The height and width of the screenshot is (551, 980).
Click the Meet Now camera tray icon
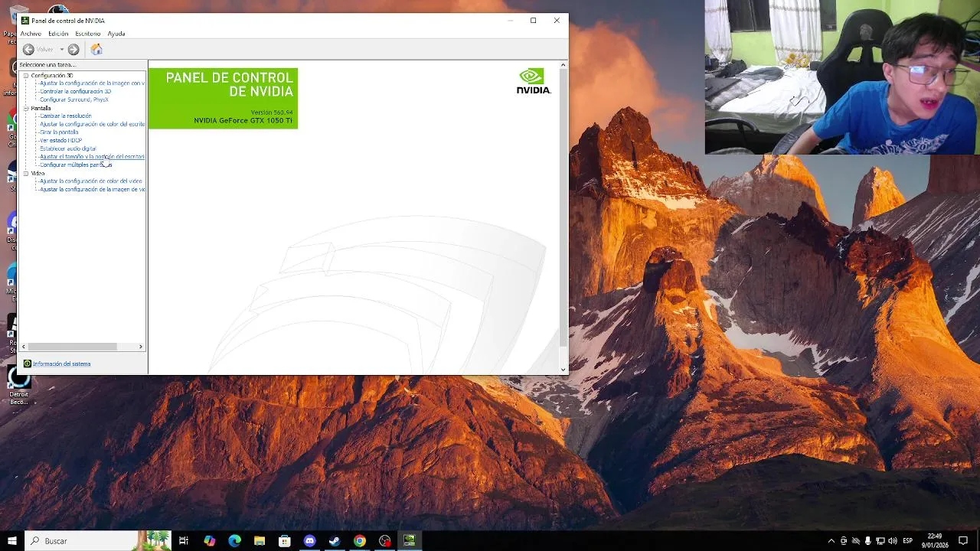(844, 541)
